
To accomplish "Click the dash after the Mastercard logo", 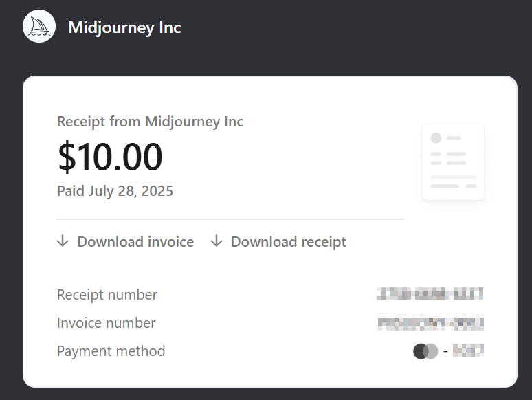I will [x=445, y=352].
